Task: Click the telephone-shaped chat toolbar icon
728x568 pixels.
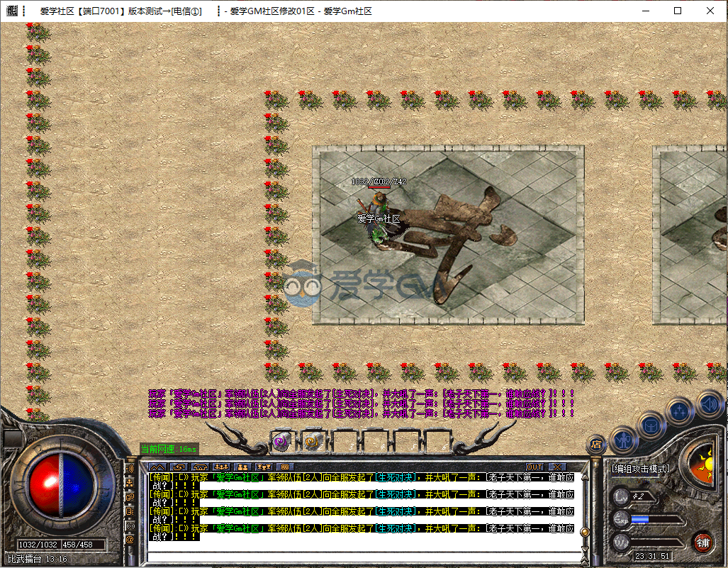Action: click(200, 467)
